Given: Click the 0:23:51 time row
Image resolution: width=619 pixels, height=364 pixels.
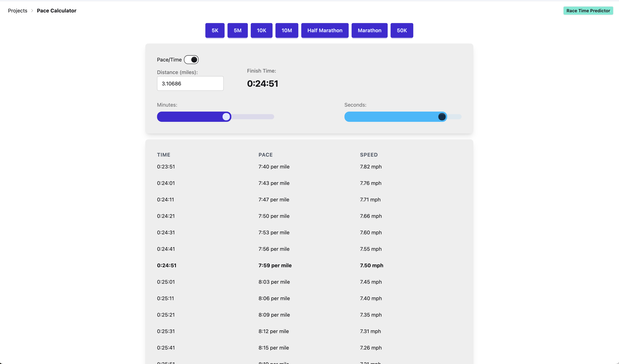Looking at the screenshot, I should 166,167.
